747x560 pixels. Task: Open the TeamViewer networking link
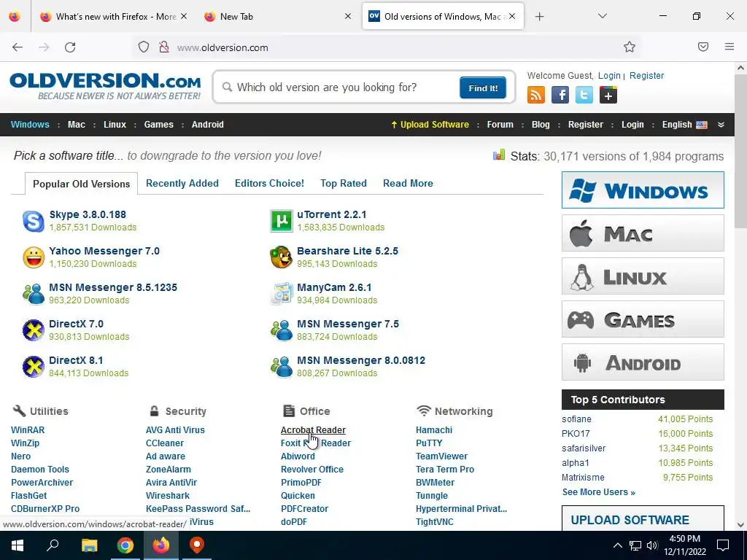[x=441, y=456]
